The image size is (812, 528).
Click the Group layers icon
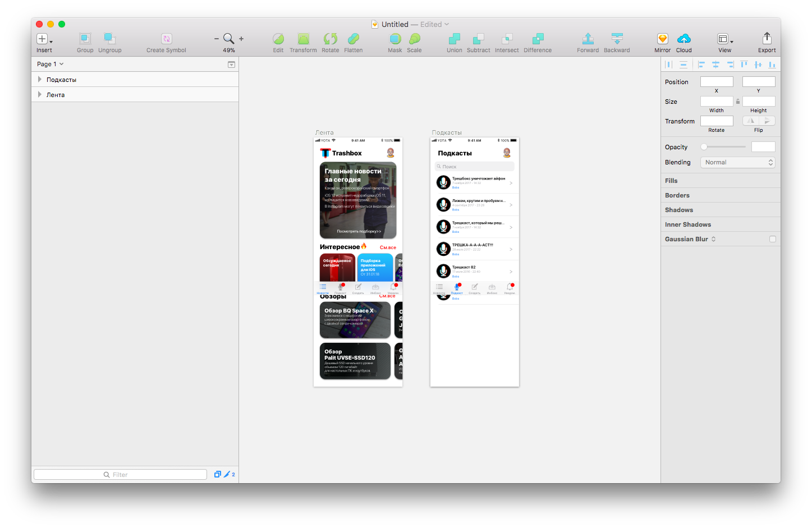(85, 39)
